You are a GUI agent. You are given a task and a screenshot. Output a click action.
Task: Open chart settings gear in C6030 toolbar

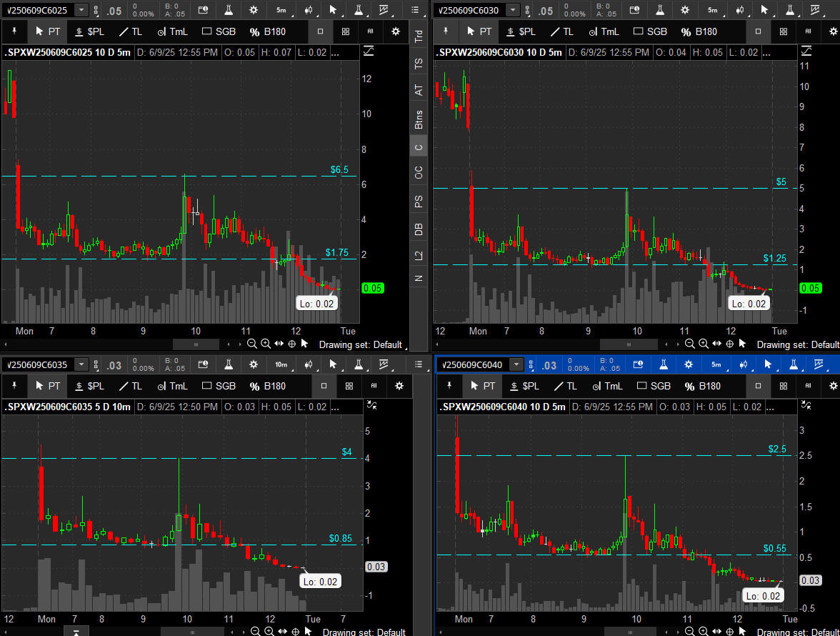685,10
